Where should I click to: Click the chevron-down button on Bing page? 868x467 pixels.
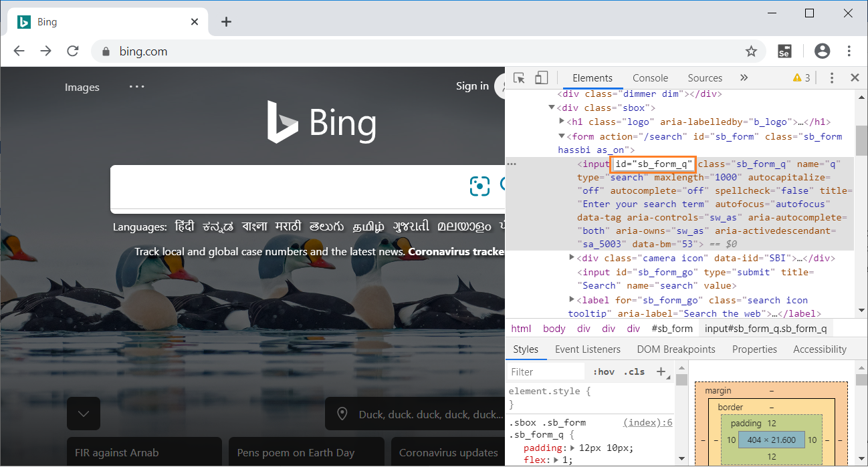[x=84, y=414]
